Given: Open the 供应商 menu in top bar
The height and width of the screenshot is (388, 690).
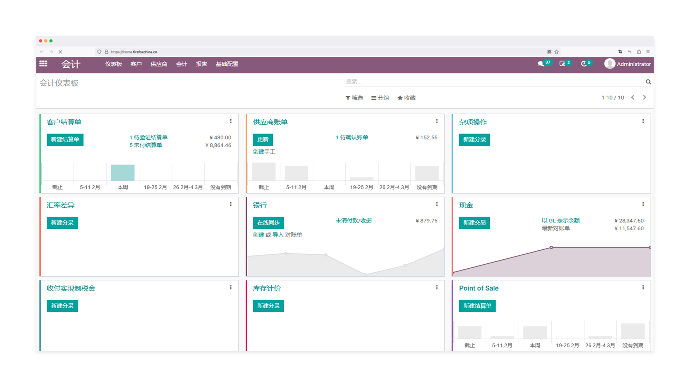Looking at the screenshot, I should (x=158, y=64).
